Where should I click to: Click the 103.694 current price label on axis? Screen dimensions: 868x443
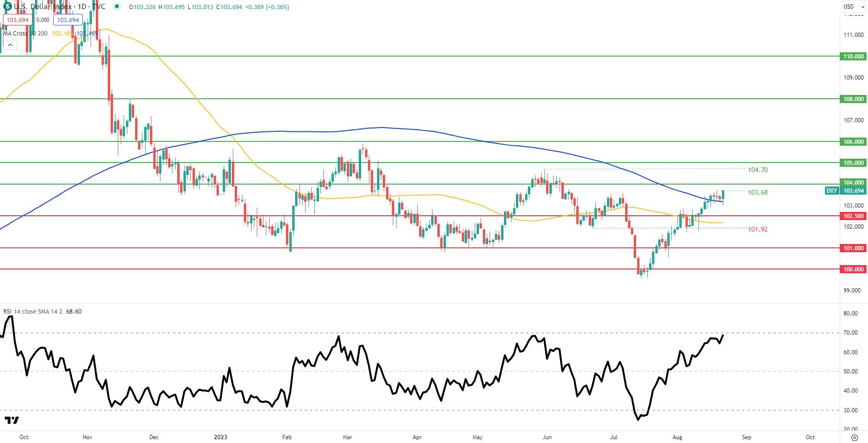(854, 191)
